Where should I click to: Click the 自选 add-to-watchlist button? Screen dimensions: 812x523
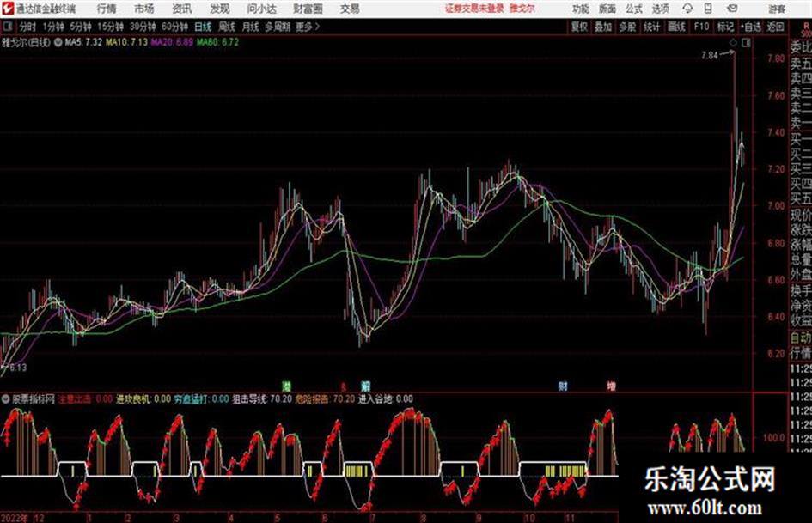(x=750, y=27)
